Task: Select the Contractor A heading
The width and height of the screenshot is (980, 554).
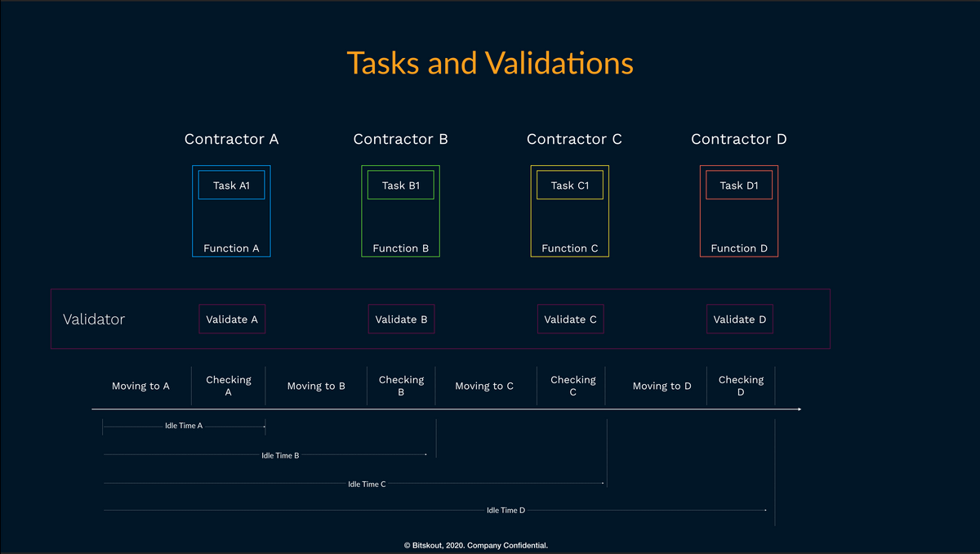Action: point(231,139)
